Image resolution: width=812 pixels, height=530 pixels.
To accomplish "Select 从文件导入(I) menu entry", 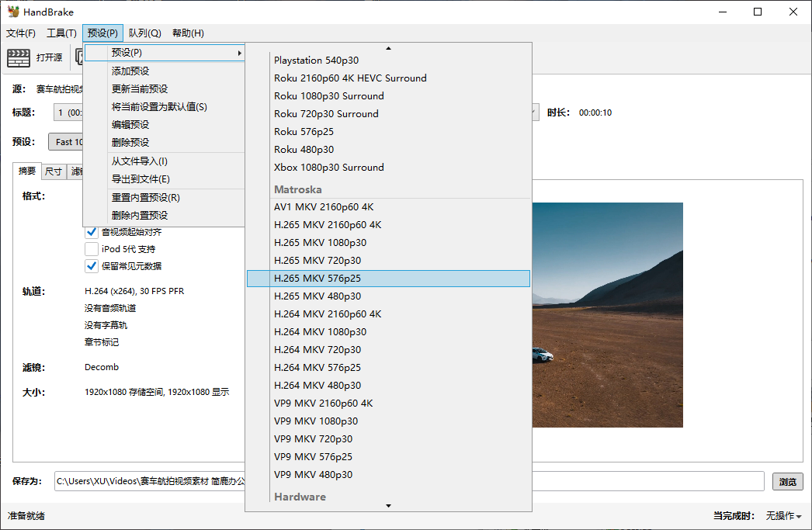I will (x=140, y=161).
